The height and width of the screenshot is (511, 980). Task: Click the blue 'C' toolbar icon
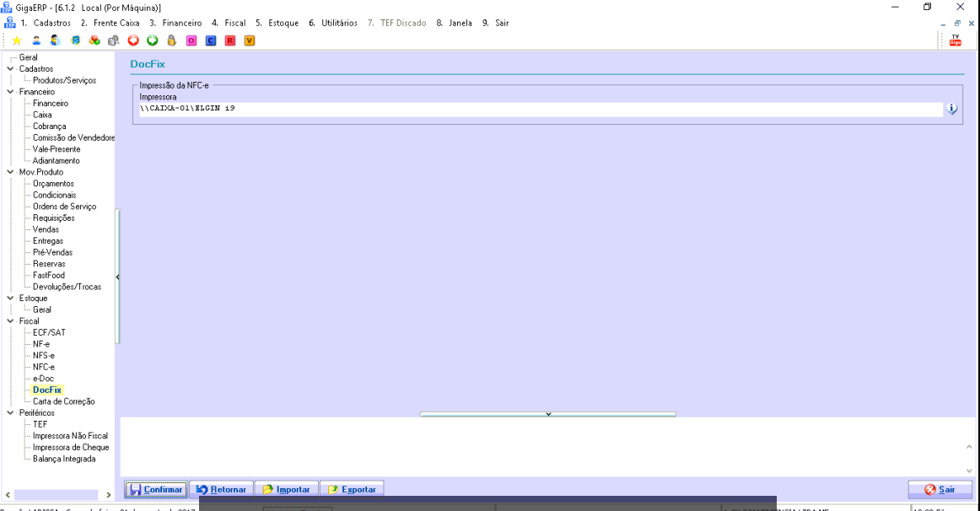click(x=211, y=40)
